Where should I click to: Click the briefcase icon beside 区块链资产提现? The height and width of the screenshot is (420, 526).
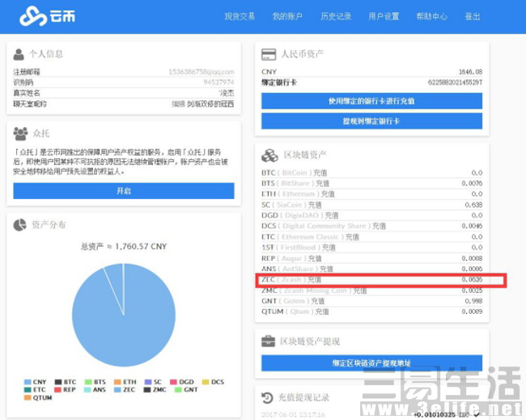click(x=268, y=342)
